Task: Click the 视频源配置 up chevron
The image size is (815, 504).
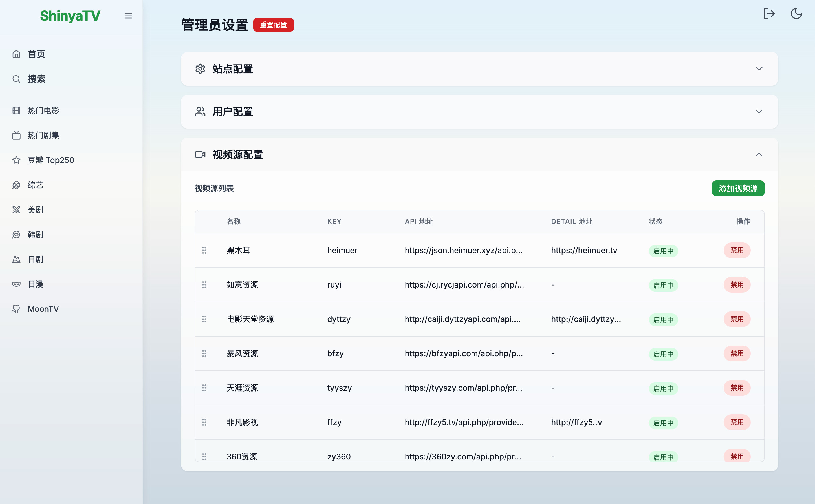Action: (x=759, y=155)
